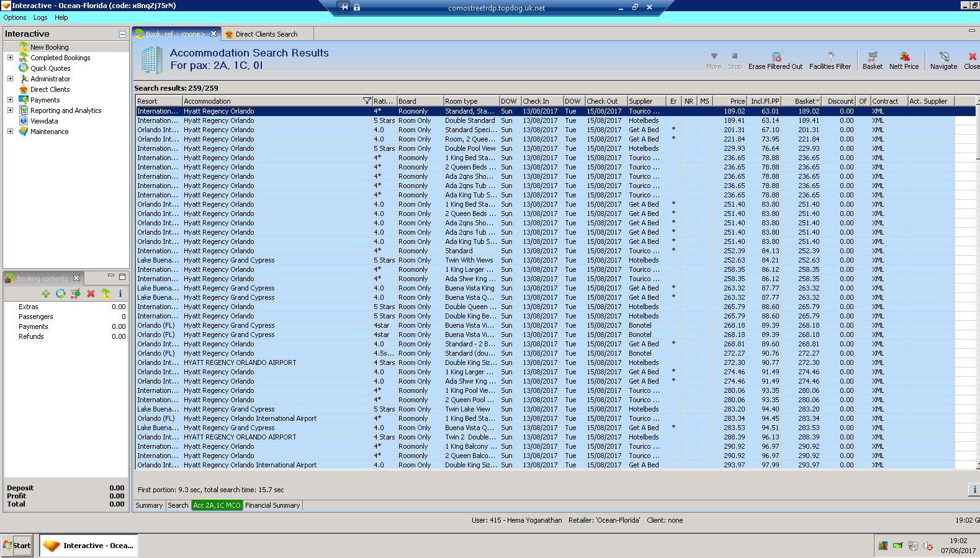Close the Booking contents panel tab
This screenshot has height=558, width=980.
[76, 278]
